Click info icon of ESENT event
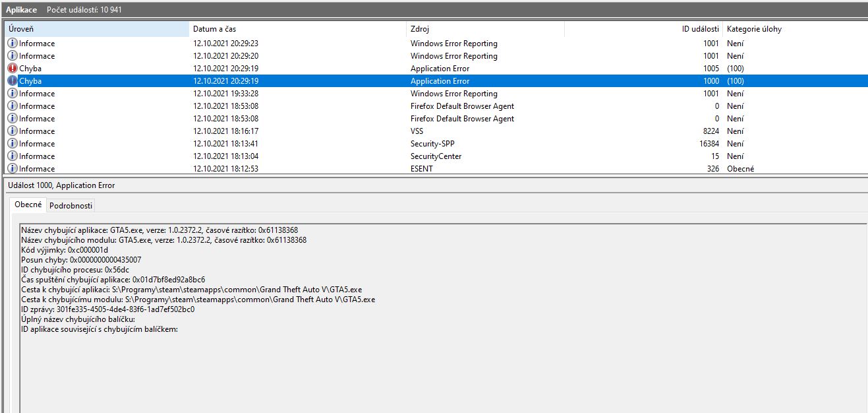 13,169
